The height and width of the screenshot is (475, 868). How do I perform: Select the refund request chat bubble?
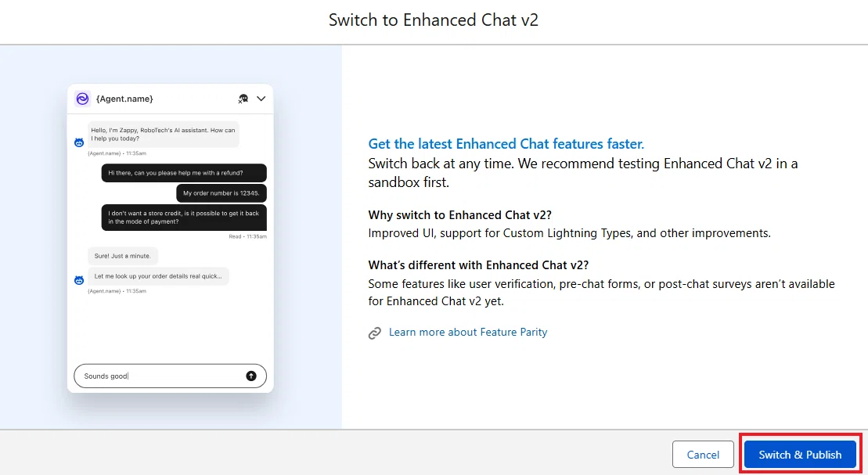click(184, 173)
